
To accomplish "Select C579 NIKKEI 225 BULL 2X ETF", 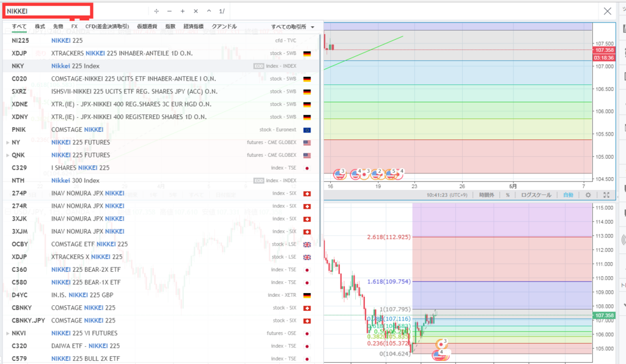I will (161, 359).
